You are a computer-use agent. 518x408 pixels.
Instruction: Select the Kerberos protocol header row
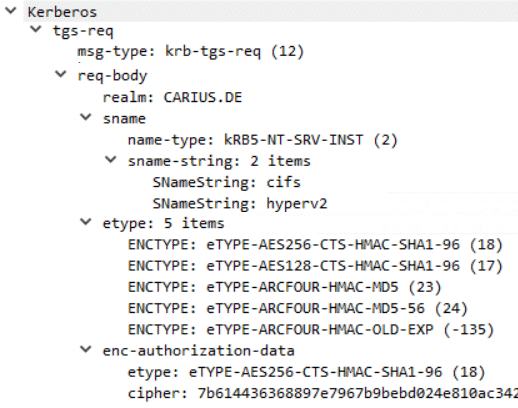click(x=271, y=12)
